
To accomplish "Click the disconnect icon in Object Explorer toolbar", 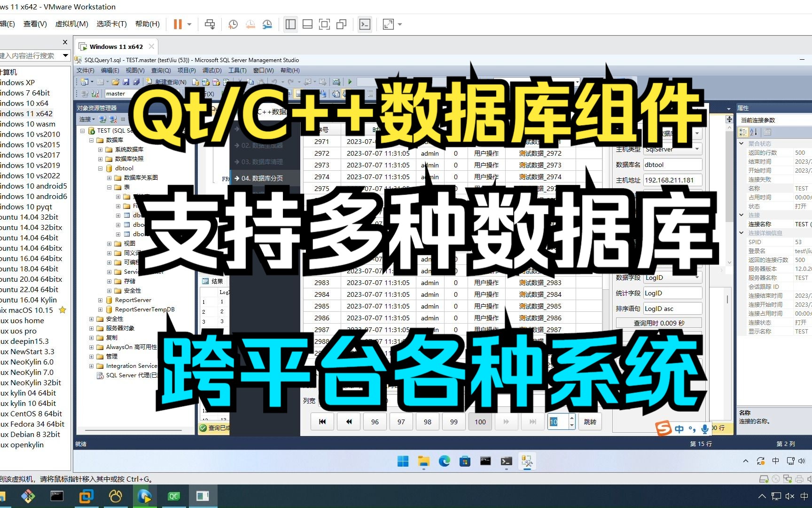I will point(113,119).
